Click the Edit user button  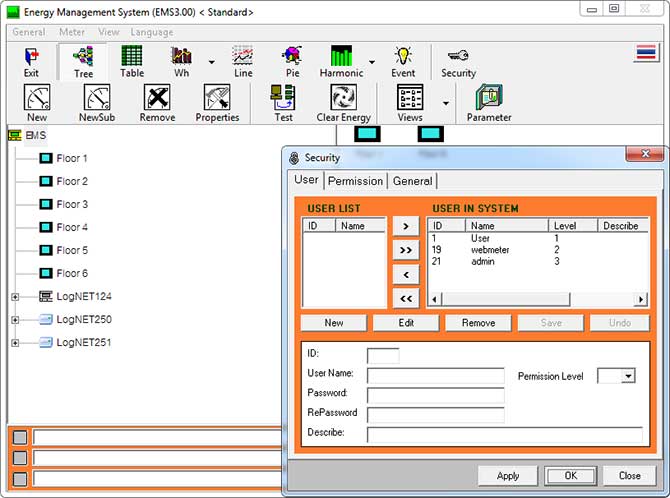point(406,323)
